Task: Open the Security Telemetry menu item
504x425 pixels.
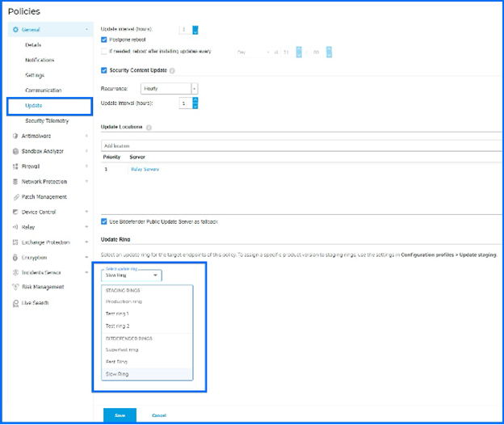Action: 47,121
